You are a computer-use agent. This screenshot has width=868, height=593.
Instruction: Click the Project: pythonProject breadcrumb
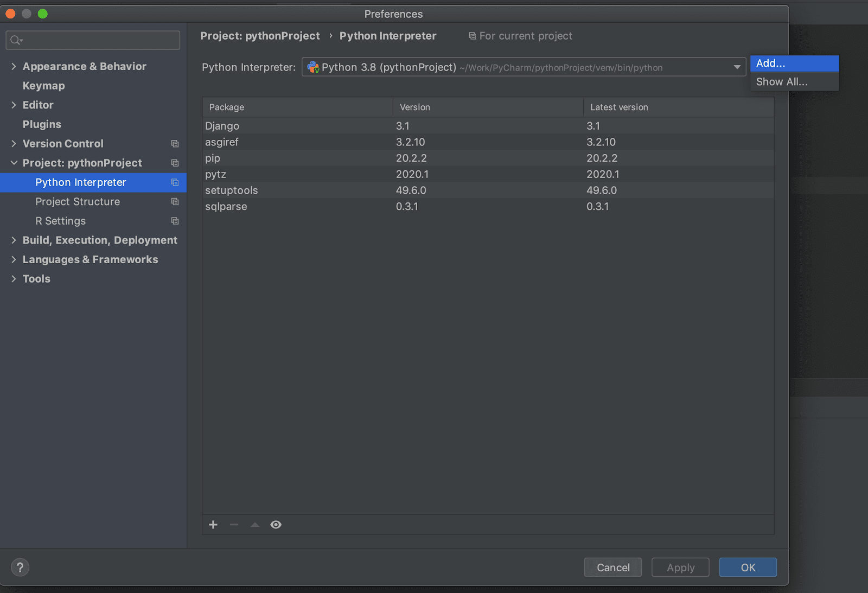tap(260, 36)
